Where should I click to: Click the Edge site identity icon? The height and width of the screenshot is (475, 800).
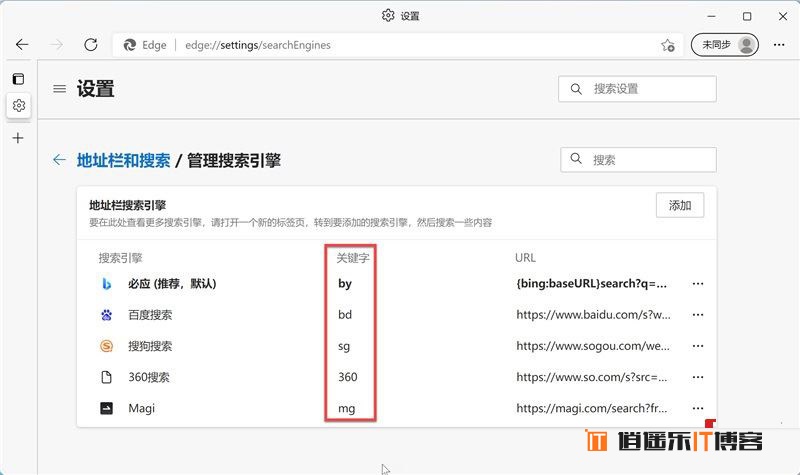tap(130, 45)
